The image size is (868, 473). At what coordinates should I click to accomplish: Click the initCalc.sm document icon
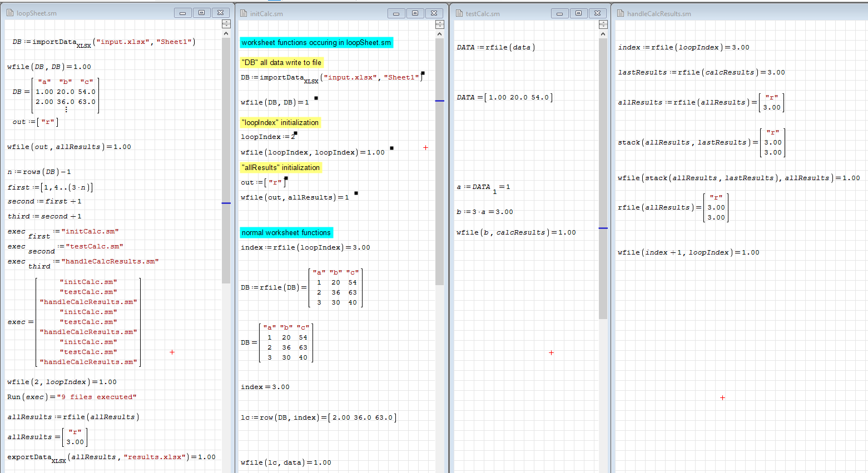pos(243,13)
